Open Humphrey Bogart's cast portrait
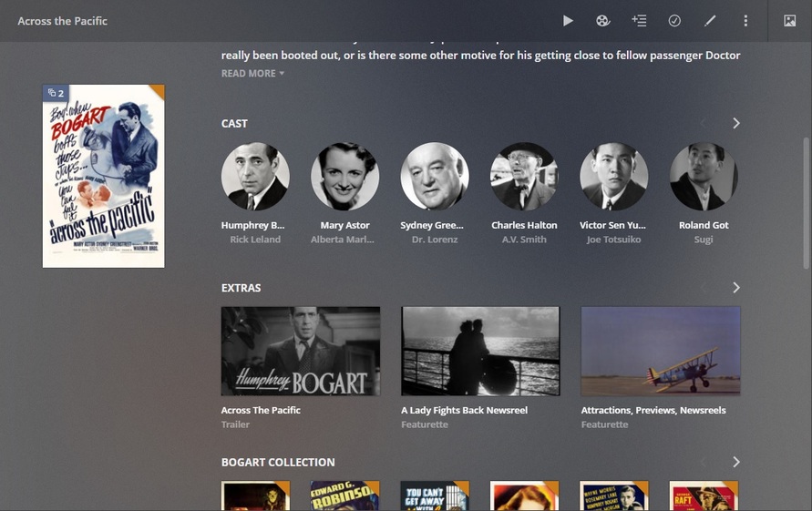Screen dimensions: 812x511 tap(255, 176)
